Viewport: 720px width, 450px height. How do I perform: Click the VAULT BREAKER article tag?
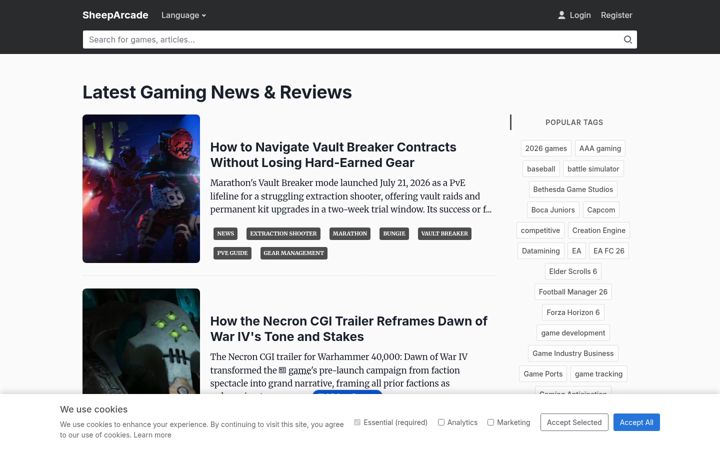pos(444,234)
